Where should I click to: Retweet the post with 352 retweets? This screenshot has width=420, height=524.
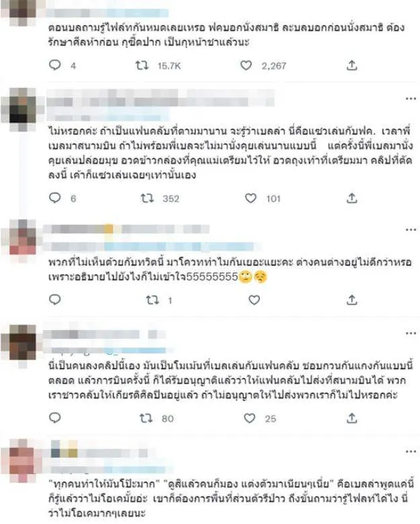[x=146, y=198]
